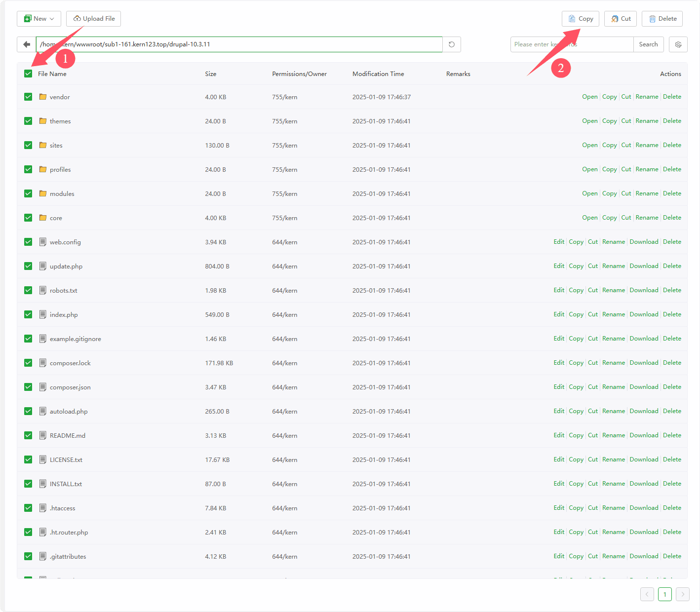The width and height of the screenshot is (700, 612).
Task: Click the Modification Time column header
Action: pyautogui.click(x=378, y=74)
